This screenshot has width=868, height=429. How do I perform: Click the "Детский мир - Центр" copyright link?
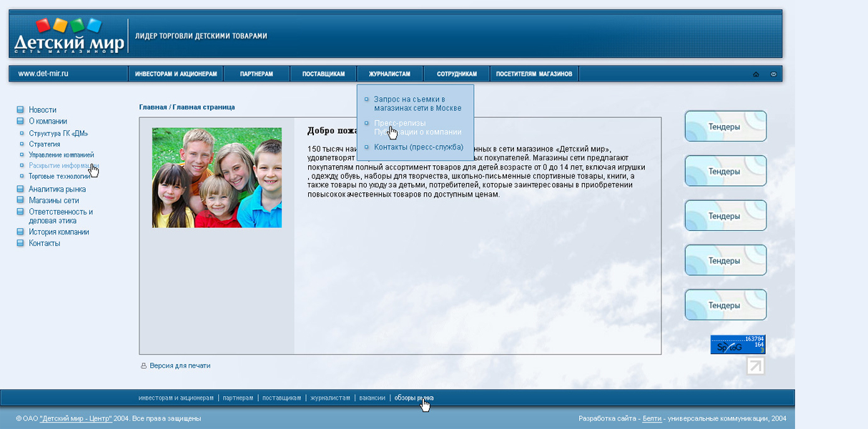point(76,419)
